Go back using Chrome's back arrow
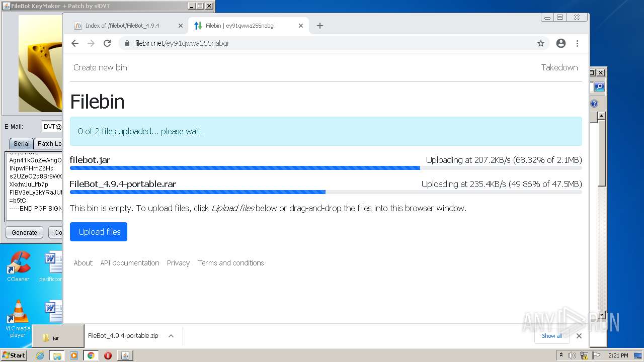644x362 pixels. [x=75, y=43]
